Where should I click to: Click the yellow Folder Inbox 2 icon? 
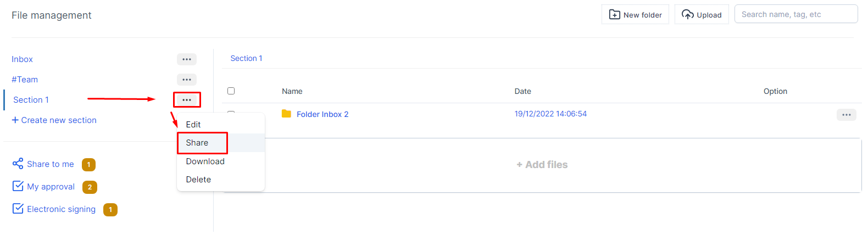(286, 114)
